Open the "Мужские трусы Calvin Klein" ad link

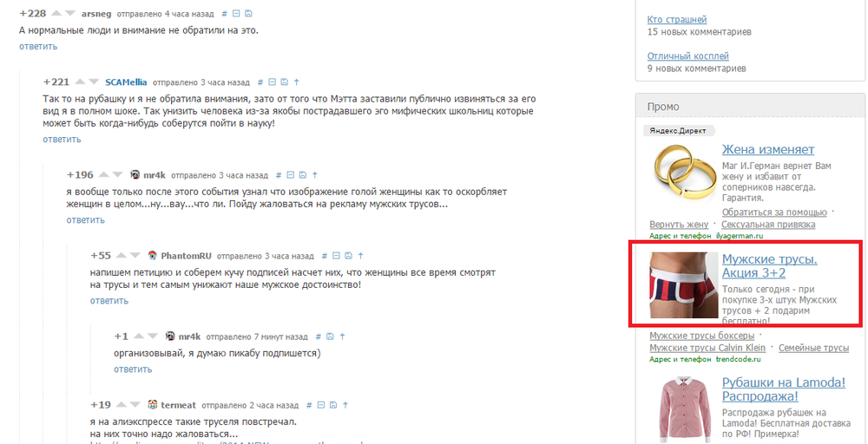pos(707,348)
